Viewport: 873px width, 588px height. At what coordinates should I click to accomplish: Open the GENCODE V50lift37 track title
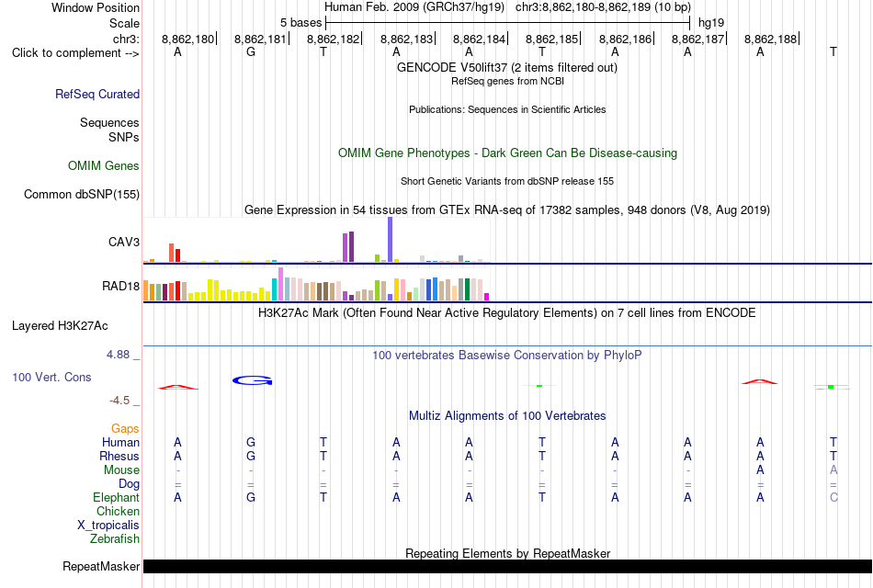coord(506,67)
